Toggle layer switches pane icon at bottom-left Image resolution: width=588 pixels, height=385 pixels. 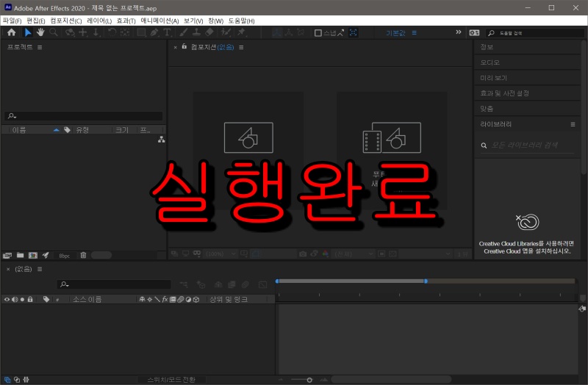(x=7, y=379)
